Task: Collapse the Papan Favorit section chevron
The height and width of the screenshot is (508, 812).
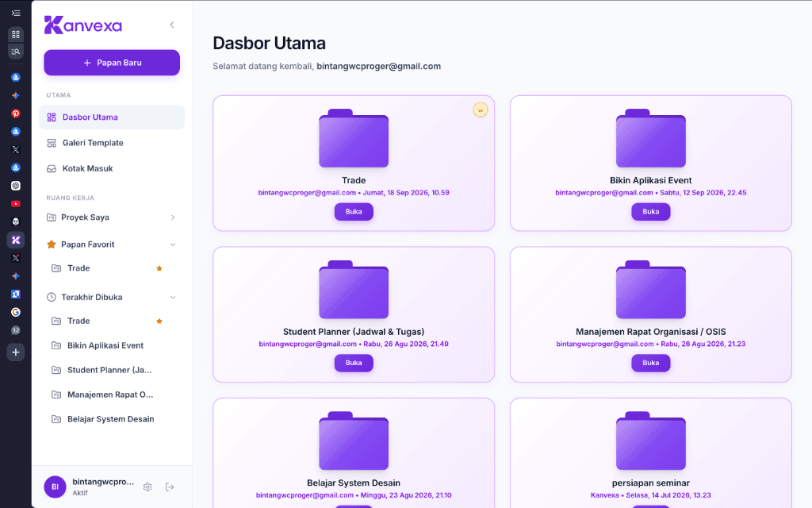Action: tap(173, 244)
